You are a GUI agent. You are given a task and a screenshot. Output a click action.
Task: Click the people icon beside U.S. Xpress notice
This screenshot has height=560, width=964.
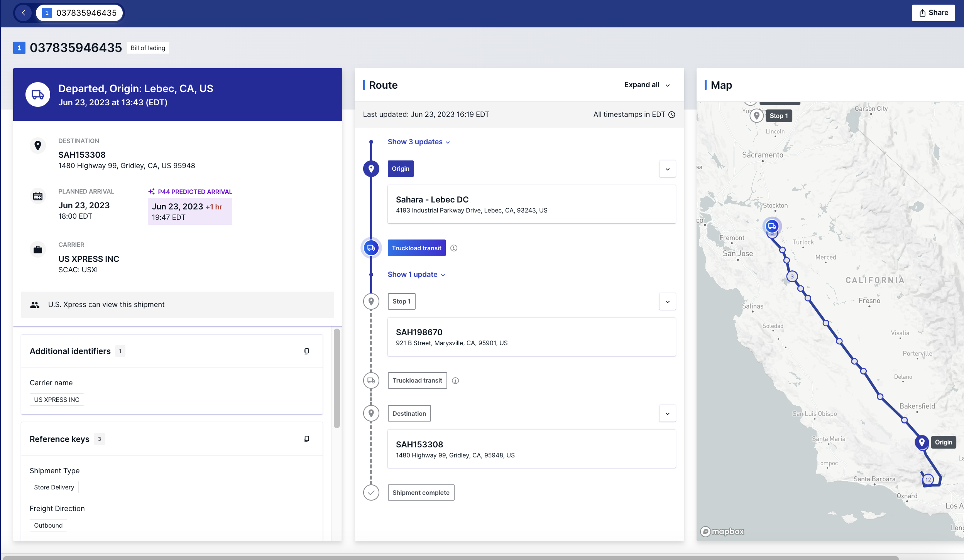pos(35,305)
